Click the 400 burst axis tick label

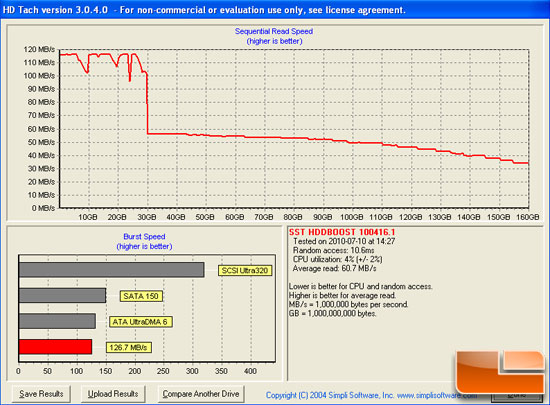[250, 371]
